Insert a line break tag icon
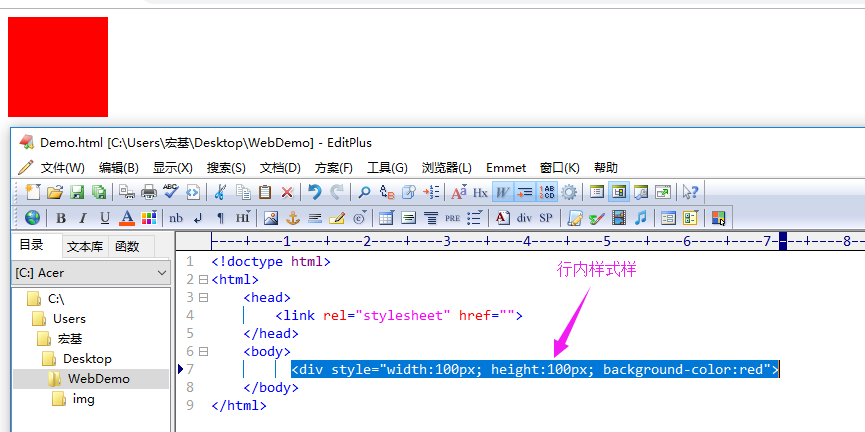This screenshot has height=432, width=865. tap(198, 218)
